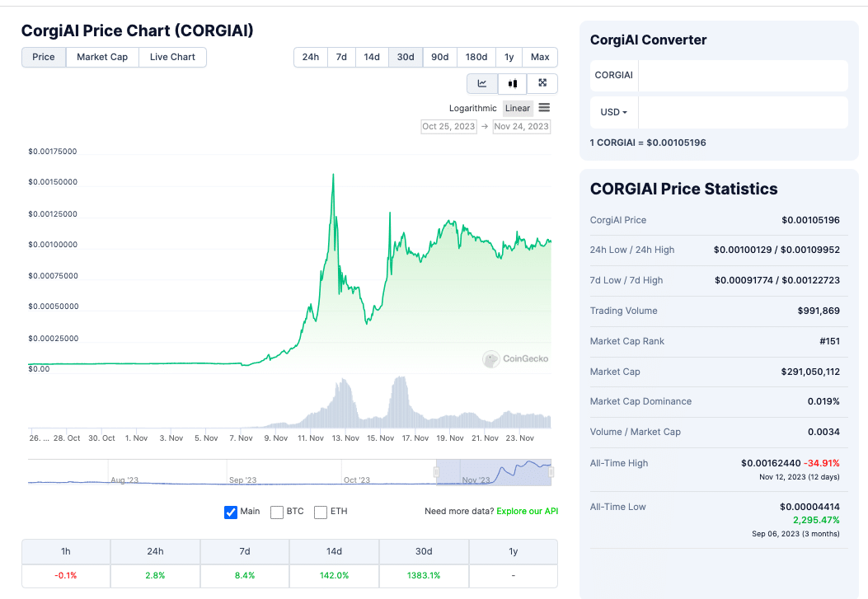Image resolution: width=868 pixels, height=599 pixels.
Task: Open fullscreen chart icon
Action: point(542,83)
